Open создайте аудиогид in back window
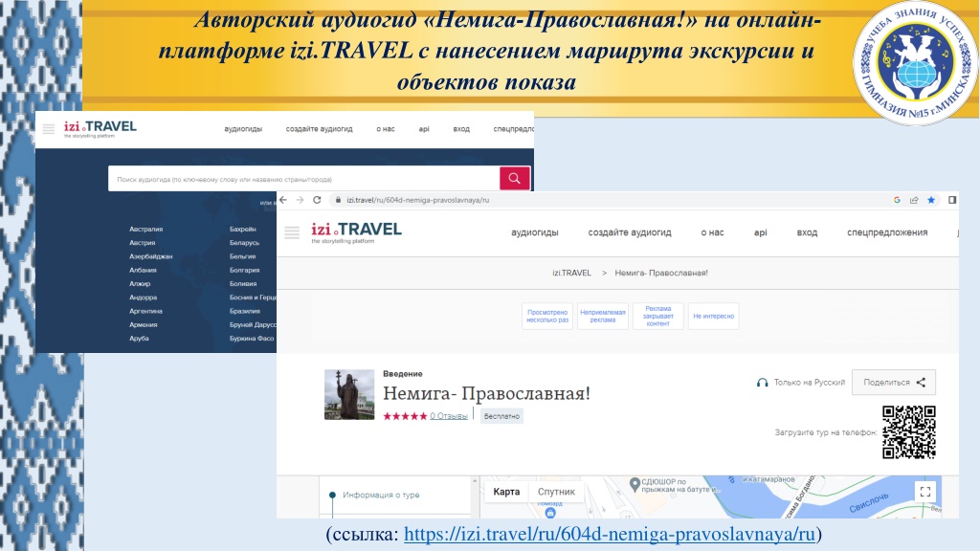This screenshot has height=551, width=980. (x=319, y=129)
